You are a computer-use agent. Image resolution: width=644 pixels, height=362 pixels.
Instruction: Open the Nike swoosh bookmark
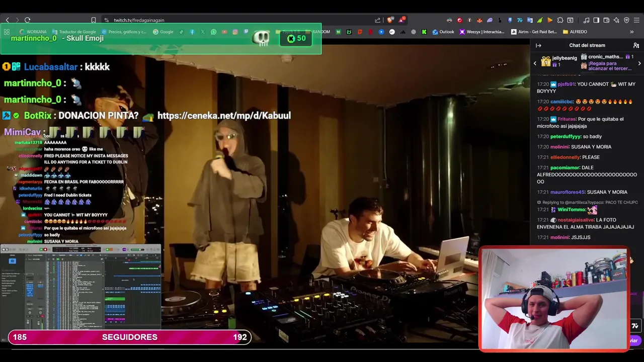(392, 32)
